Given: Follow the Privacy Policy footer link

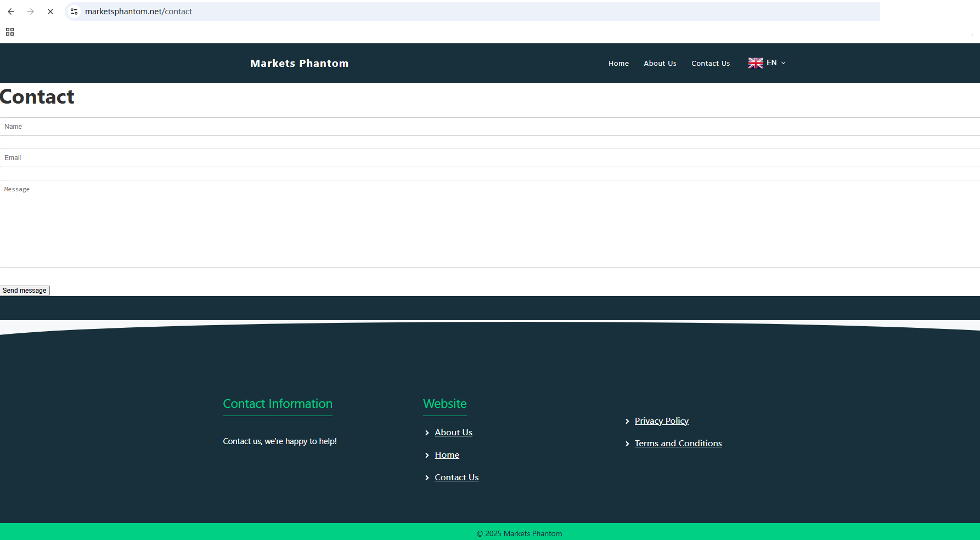Looking at the screenshot, I should pos(661,421).
